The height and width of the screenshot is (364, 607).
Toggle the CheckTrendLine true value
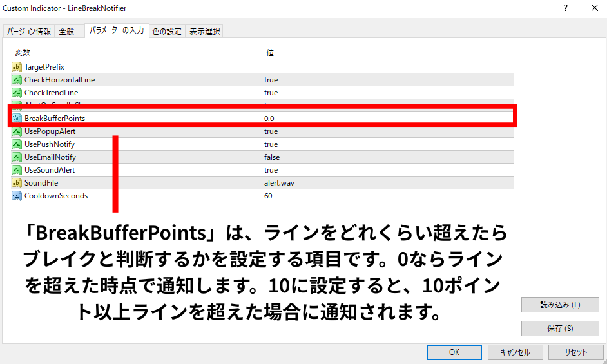tap(271, 93)
